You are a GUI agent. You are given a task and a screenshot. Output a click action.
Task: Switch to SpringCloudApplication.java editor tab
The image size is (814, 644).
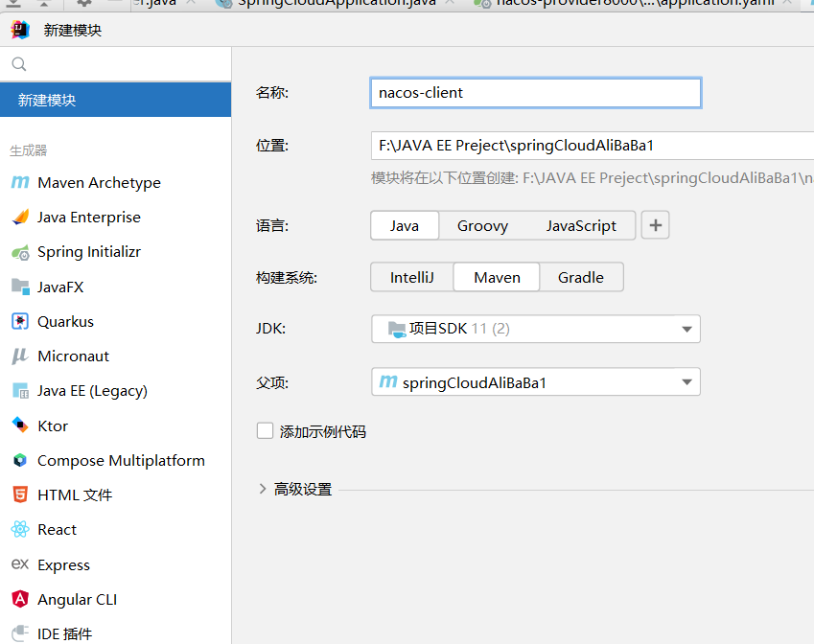(337, 3)
